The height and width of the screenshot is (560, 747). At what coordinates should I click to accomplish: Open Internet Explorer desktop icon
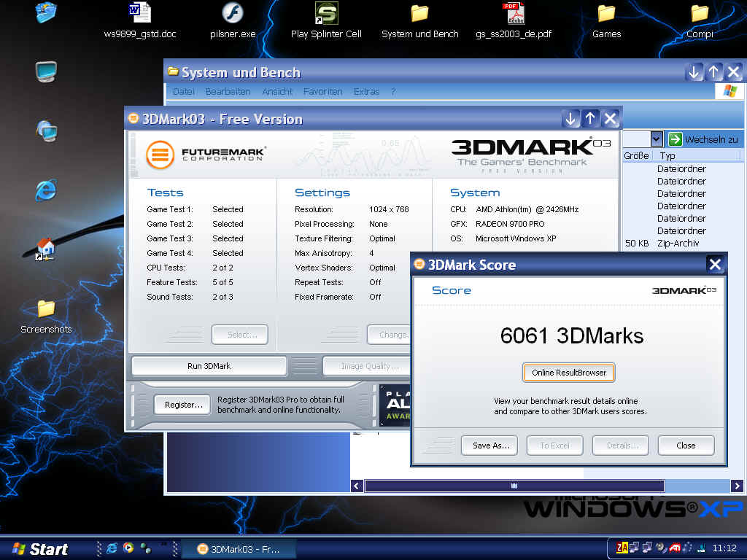46,190
